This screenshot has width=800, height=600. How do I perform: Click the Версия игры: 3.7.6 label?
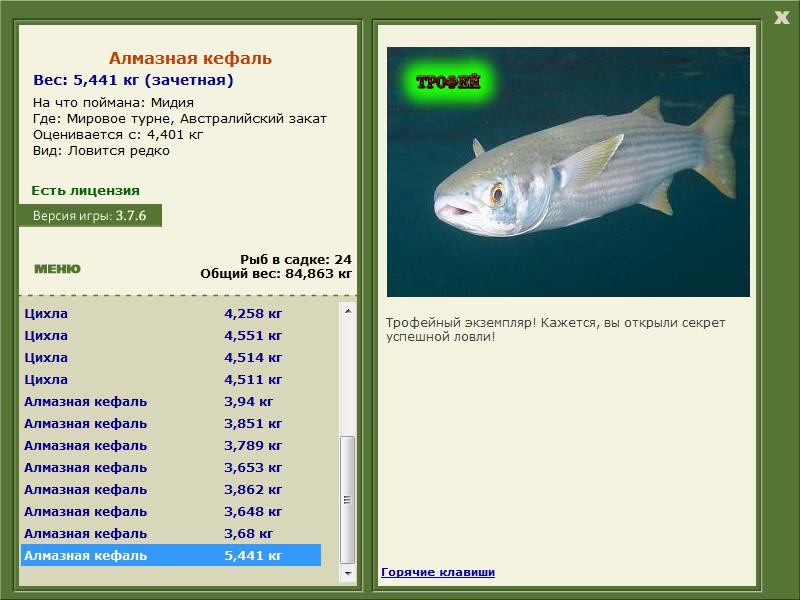point(90,215)
